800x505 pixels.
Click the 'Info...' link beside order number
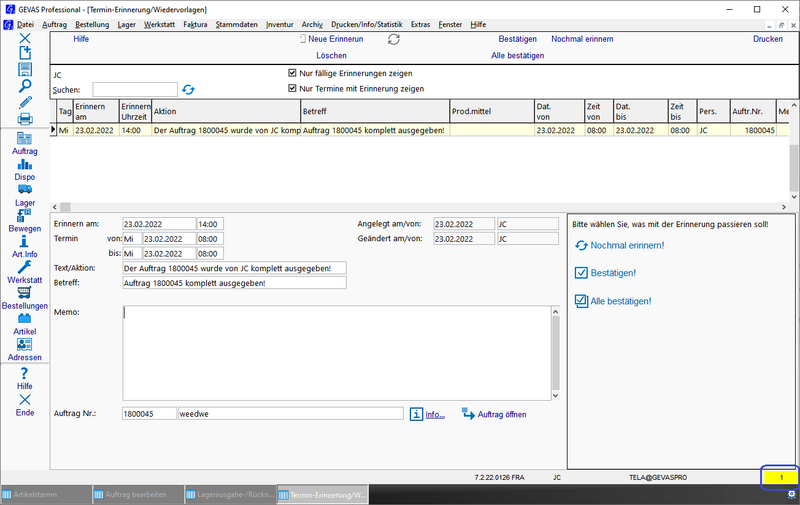[x=435, y=414]
